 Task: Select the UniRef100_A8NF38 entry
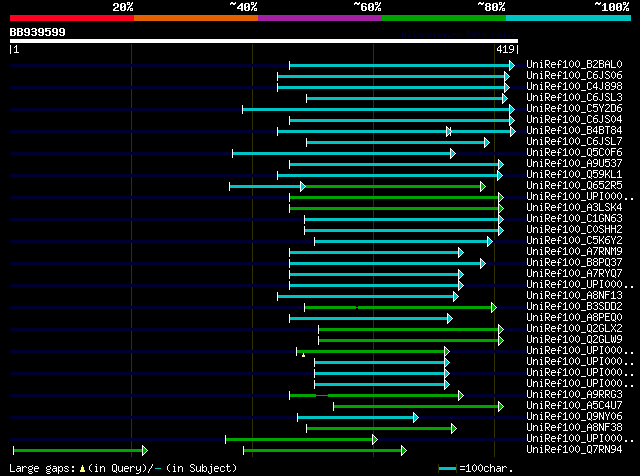(x=574, y=428)
